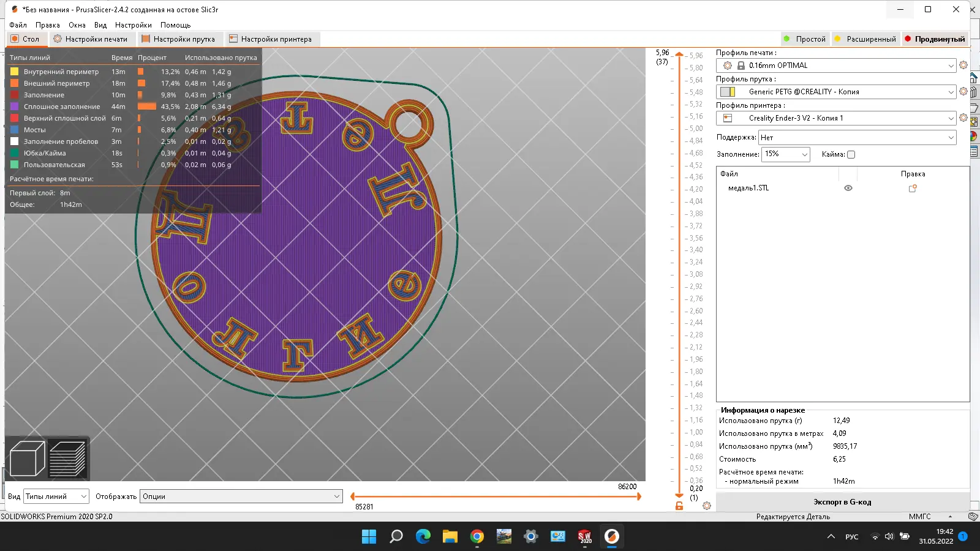Viewport: 980px width, 551px height.
Task: Edit the print profile via its gear icon
Action: [x=963, y=65]
